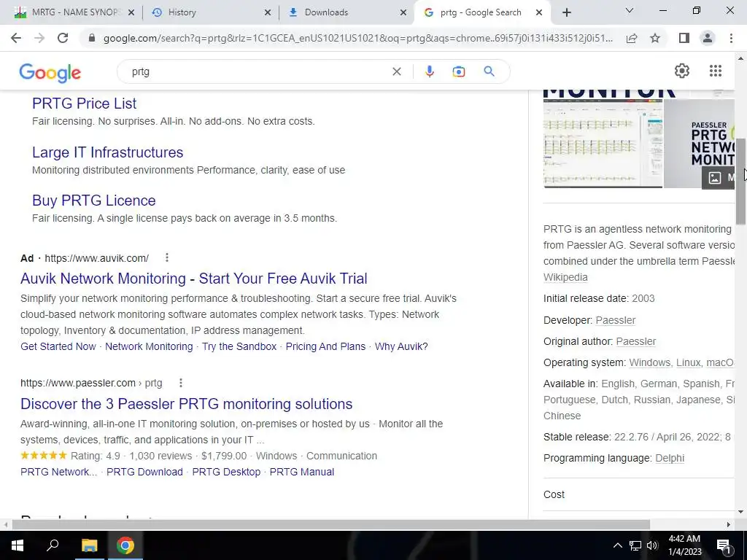This screenshot has height=560, width=747.
Task: Open the Large IT Infrastructures link
Action: [108, 152]
